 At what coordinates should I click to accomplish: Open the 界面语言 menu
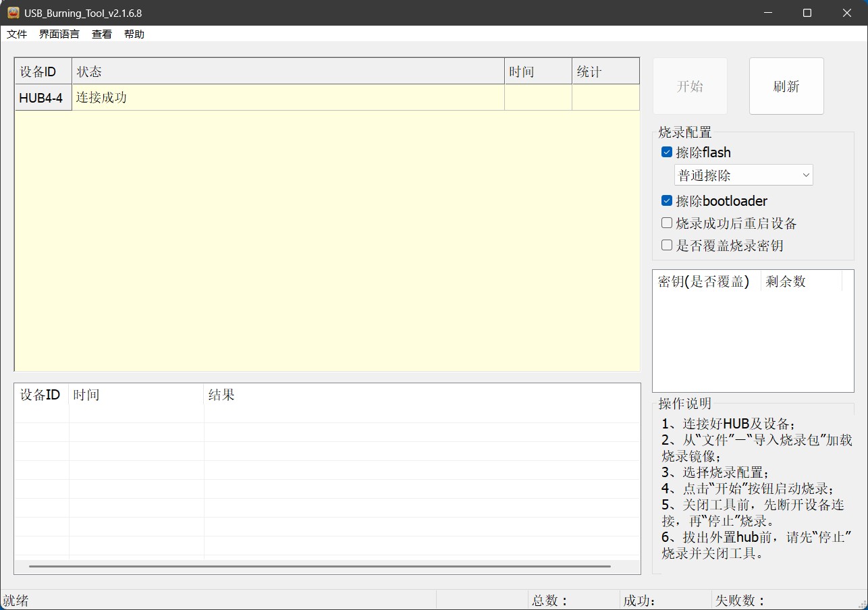coord(59,34)
